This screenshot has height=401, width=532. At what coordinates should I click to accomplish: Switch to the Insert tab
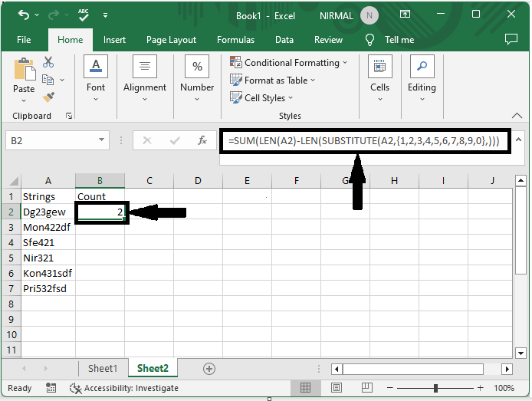[x=114, y=40]
